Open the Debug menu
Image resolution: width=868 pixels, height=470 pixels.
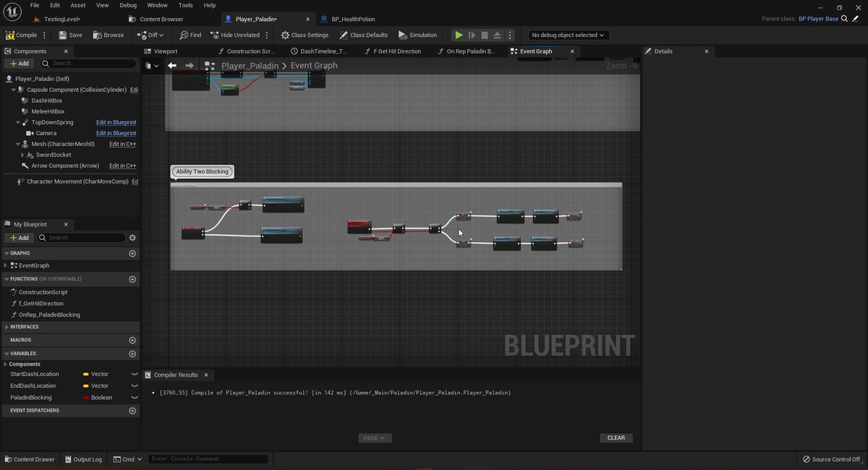[128, 5]
